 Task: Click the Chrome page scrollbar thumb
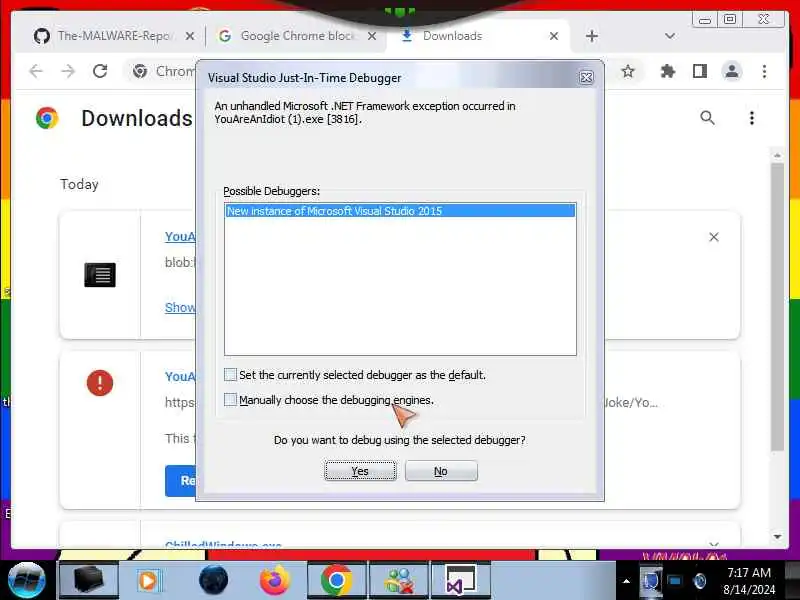(777, 306)
